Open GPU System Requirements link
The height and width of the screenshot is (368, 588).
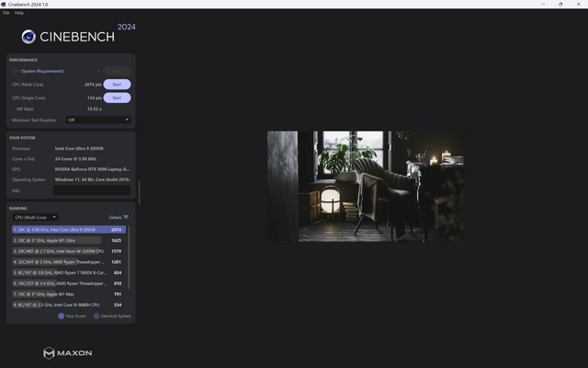coord(42,71)
